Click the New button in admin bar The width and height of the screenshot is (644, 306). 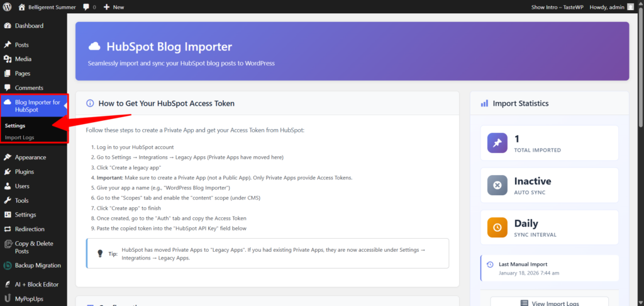click(x=114, y=7)
